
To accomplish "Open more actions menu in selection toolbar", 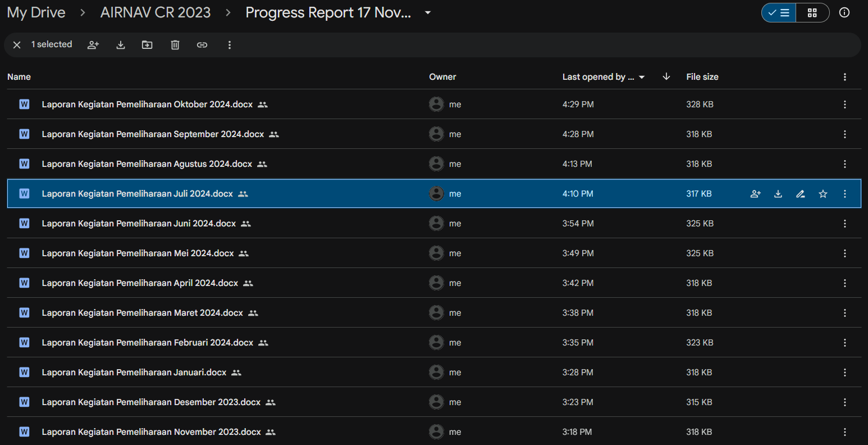I will (229, 45).
